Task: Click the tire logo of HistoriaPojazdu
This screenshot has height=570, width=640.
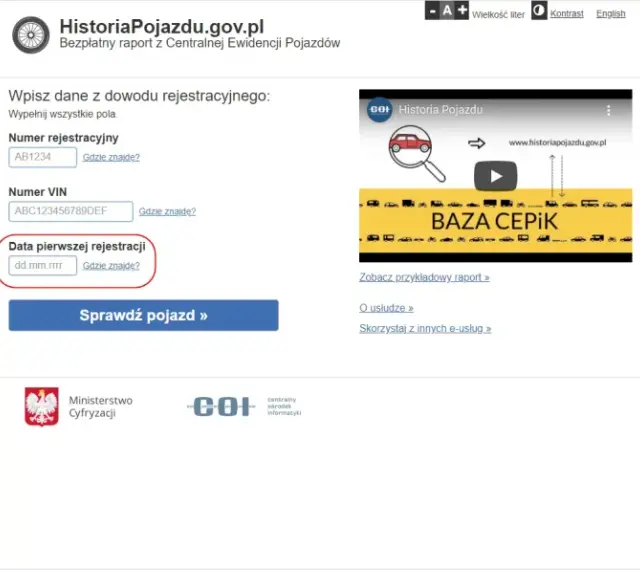Action: [31, 35]
